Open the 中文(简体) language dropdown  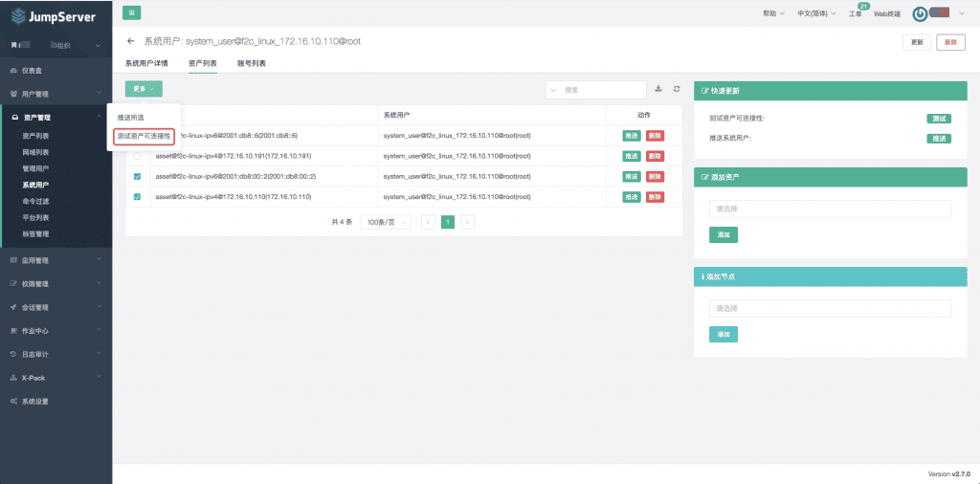(x=816, y=13)
